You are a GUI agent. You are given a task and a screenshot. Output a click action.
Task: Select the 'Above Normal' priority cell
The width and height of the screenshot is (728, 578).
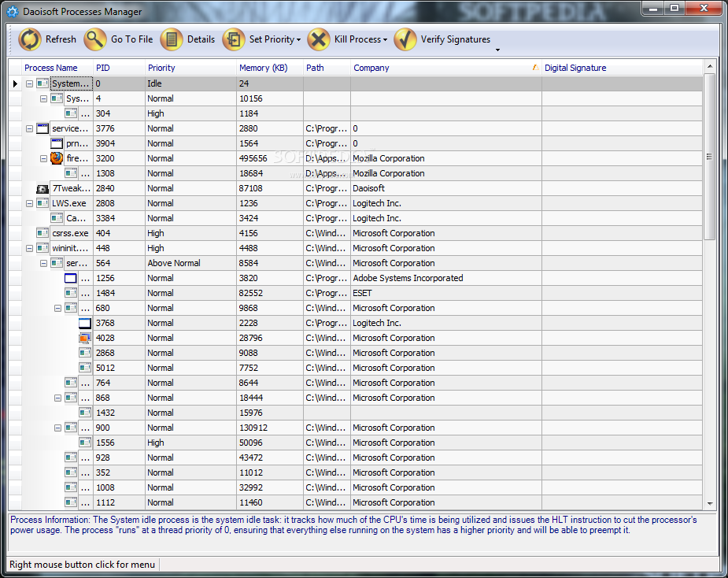(x=190, y=263)
